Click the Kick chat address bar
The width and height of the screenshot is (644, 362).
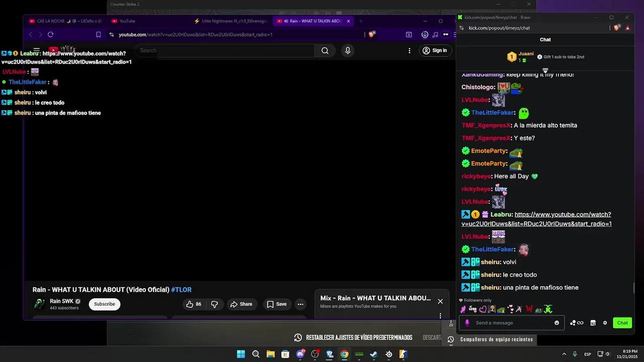[499, 28]
